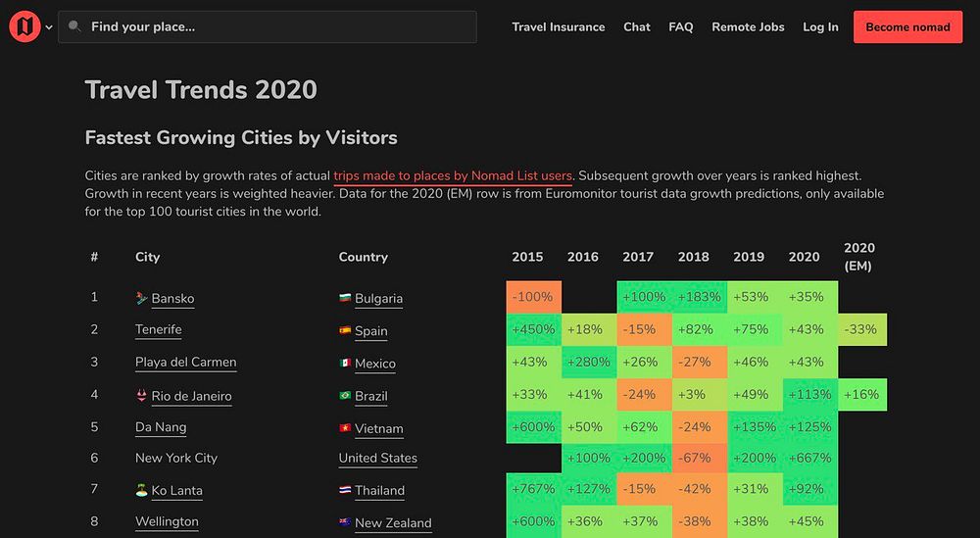Image resolution: width=980 pixels, height=538 pixels.
Task: Click Ko Lanta's +767% cell
Action: coord(534,489)
